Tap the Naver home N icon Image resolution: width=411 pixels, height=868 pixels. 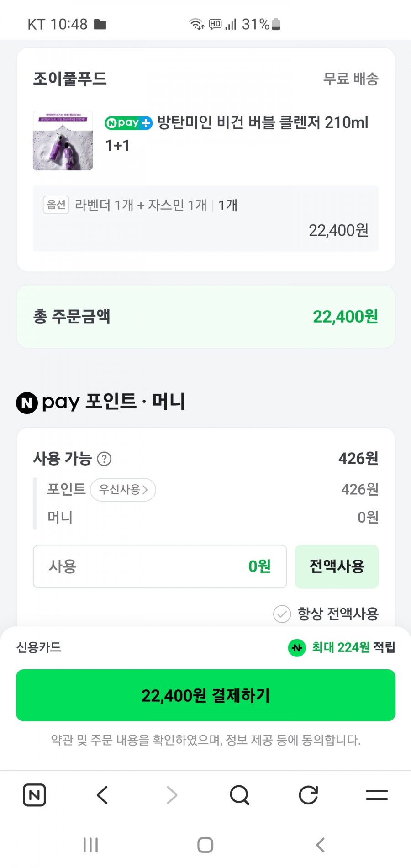click(34, 795)
